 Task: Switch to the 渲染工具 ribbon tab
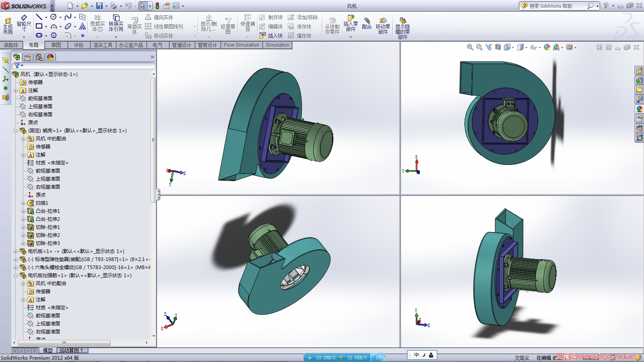click(x=103, y=45)
